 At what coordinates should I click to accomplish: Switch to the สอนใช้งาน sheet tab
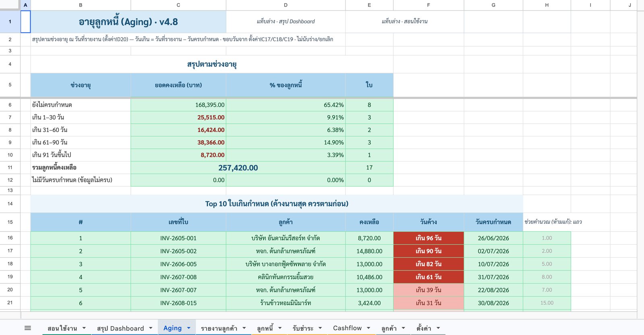[62, 328]
